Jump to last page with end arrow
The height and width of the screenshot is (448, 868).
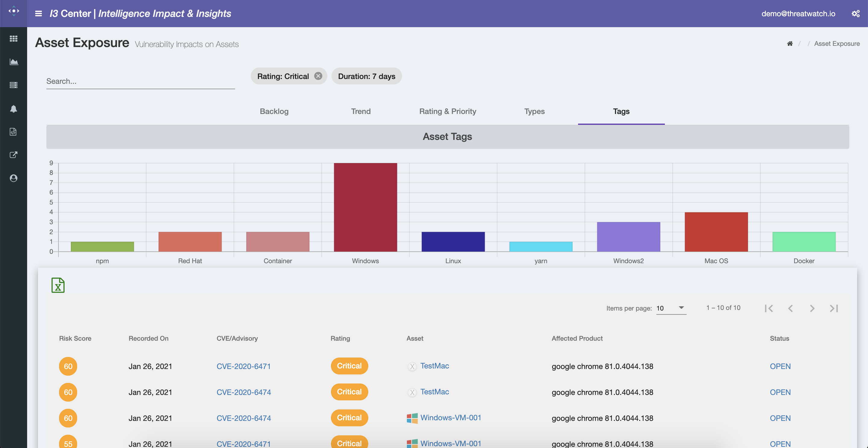click(833, 308)
